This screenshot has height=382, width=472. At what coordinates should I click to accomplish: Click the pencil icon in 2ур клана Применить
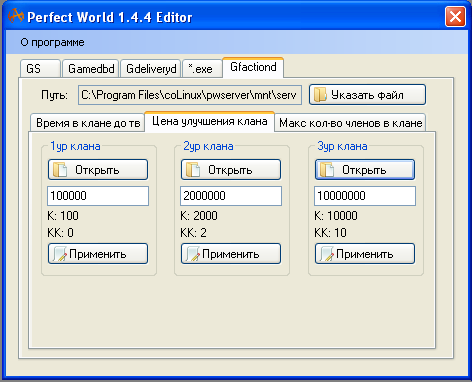pos(193,254)
